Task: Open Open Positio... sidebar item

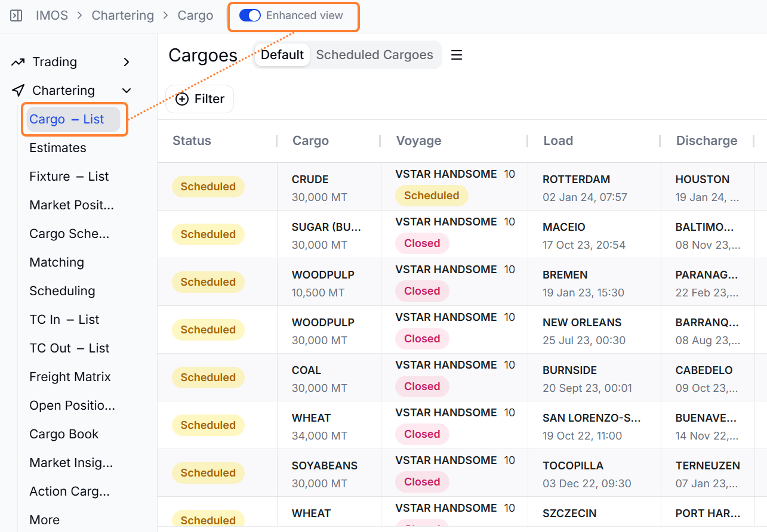Action: tap(72, 406)
